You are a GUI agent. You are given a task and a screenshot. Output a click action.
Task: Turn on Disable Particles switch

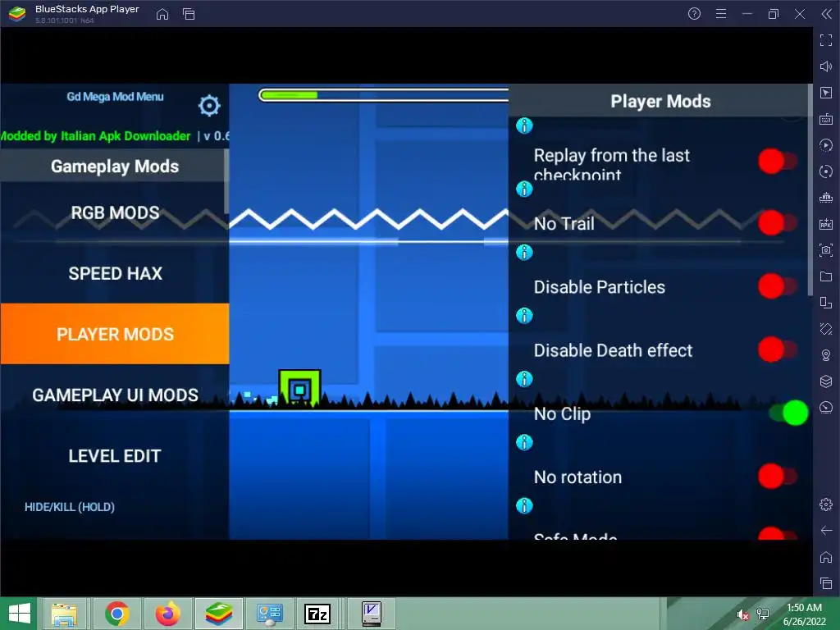778,286
